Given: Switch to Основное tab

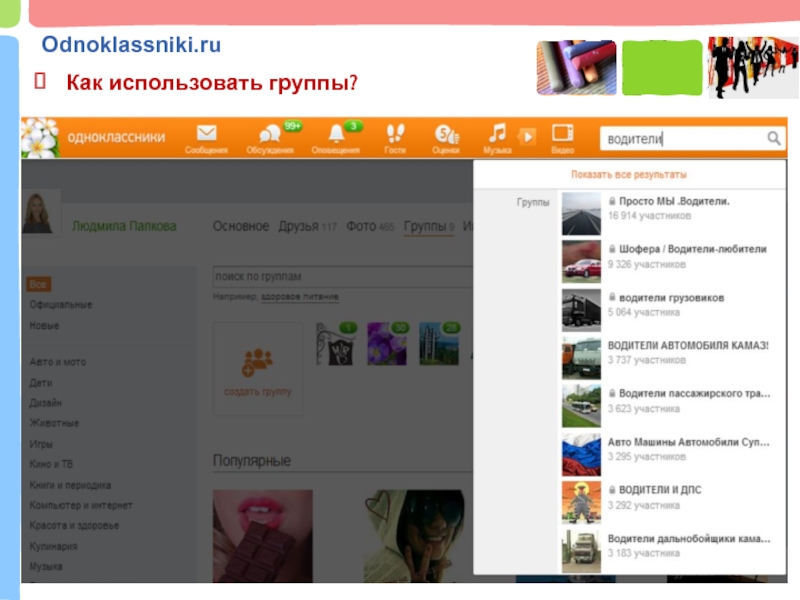Looking at the screenshot, I should coord(241,226).
